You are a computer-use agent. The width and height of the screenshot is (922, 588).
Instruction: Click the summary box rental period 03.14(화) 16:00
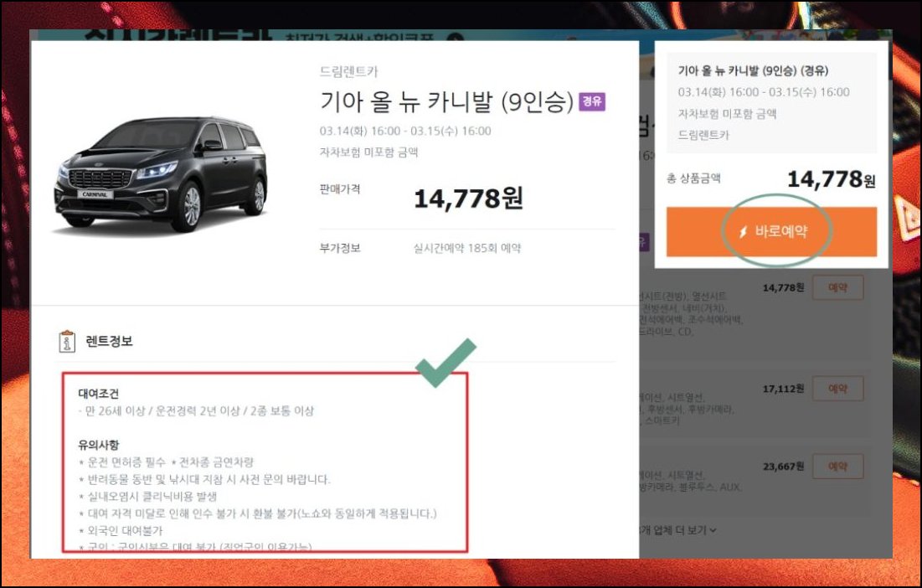click(764, 92)
